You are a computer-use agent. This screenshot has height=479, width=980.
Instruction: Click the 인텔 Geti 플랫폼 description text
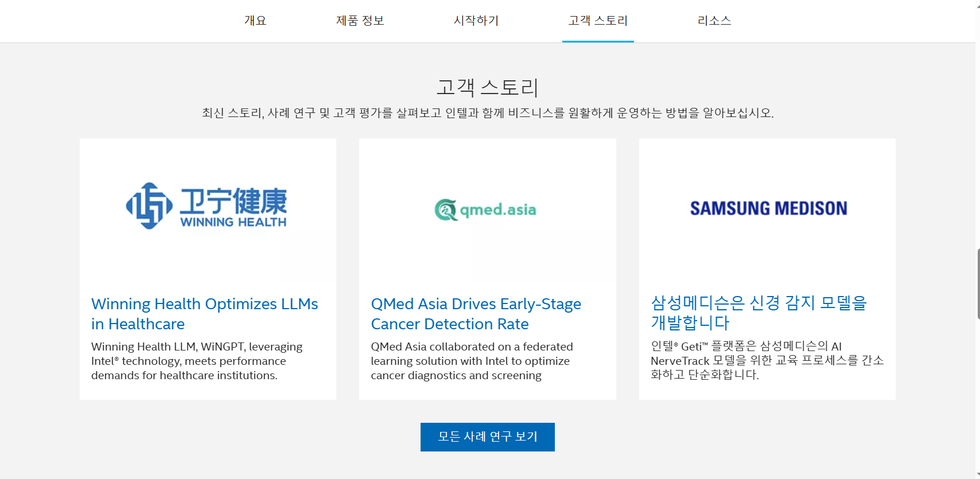(x=767, y=360)
